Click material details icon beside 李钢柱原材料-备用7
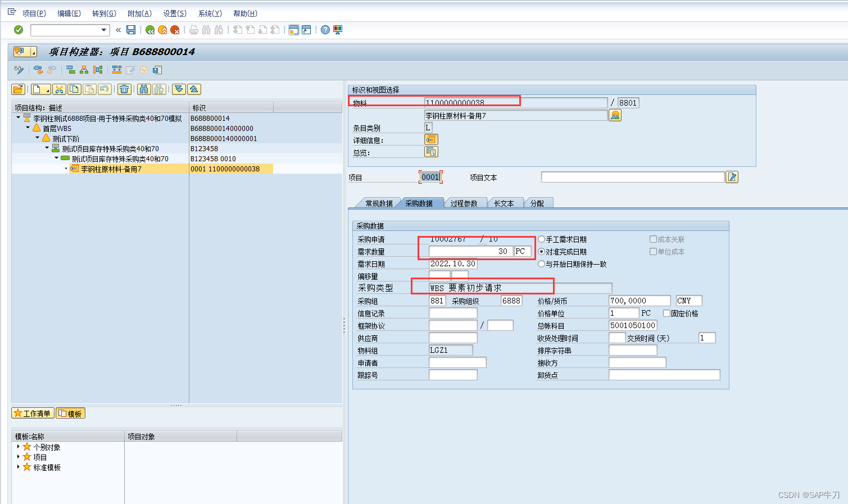This screenshot has width=848, height=504. click(x=615, y=115)
